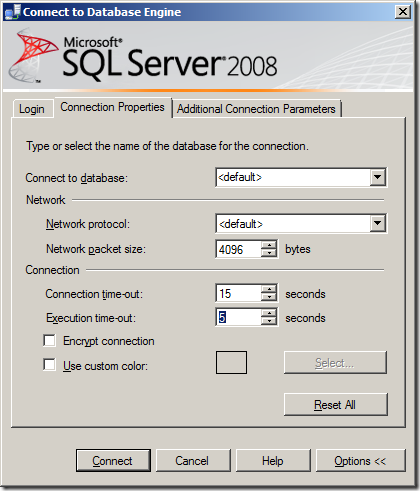Click the Network packet size value field
Image resolution: width=420 pixels, height=491 pixels.
[239, 249]
